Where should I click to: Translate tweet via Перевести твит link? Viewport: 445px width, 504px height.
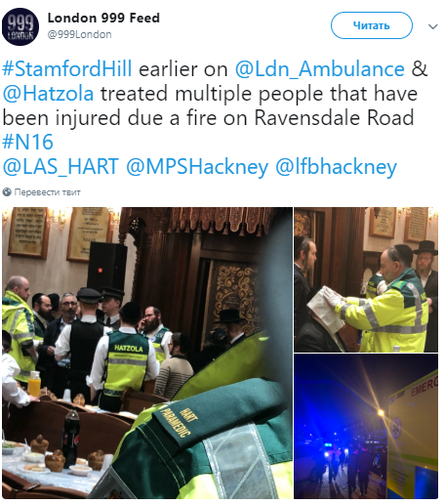[x=47, y=192]
